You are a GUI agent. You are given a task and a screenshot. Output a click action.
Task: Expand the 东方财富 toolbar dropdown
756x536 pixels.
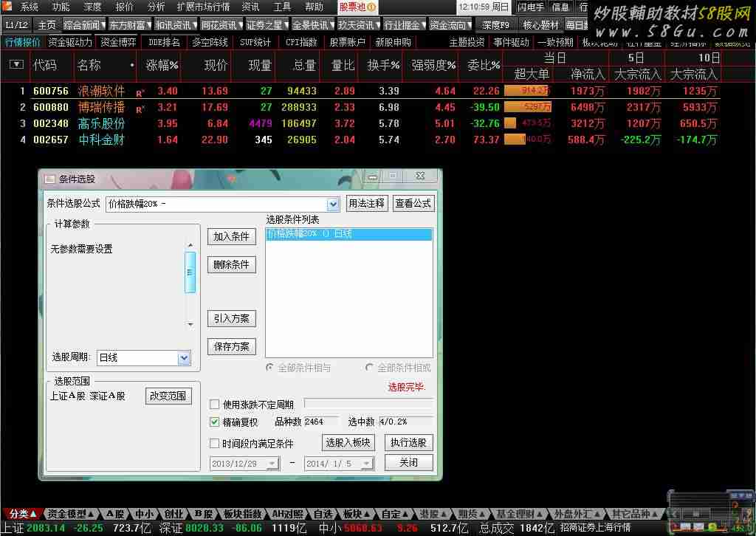(x=148, y=24)
